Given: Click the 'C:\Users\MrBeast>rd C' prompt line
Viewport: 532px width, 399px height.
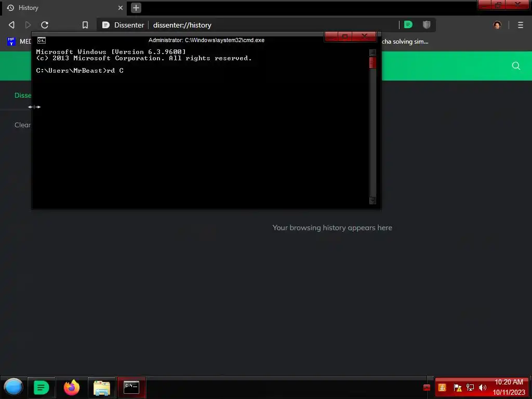Looking at the screenshot, I should point(79,71).
